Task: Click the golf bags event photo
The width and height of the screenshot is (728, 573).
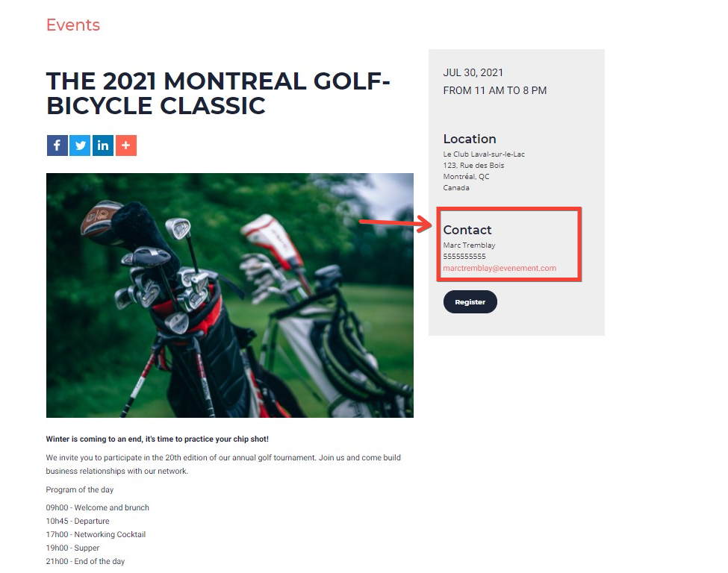Action: pyautogui.click(x=229, y=295)
